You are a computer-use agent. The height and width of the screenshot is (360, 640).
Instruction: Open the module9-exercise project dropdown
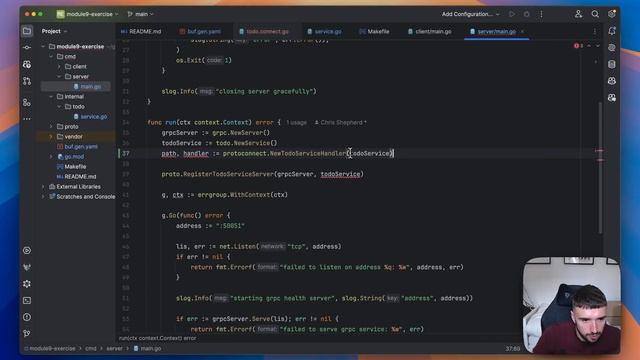coord(88,14)
